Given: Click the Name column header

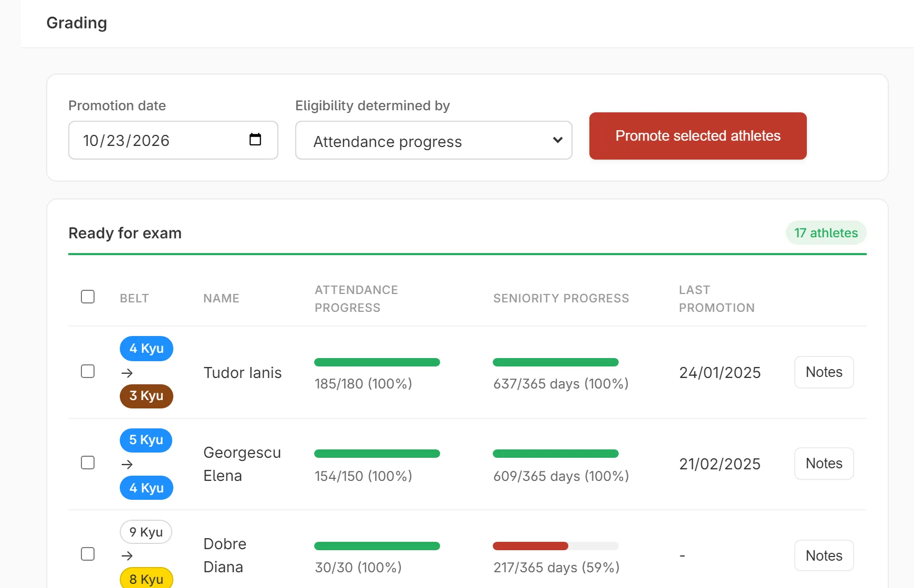Looking at the screenshot, I should pyautogui.click(x=221, y=298).
